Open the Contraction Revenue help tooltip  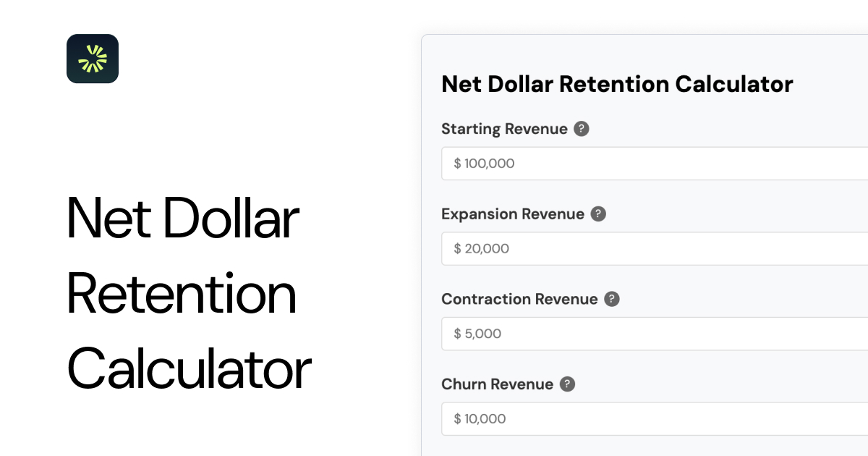[612, 299]
